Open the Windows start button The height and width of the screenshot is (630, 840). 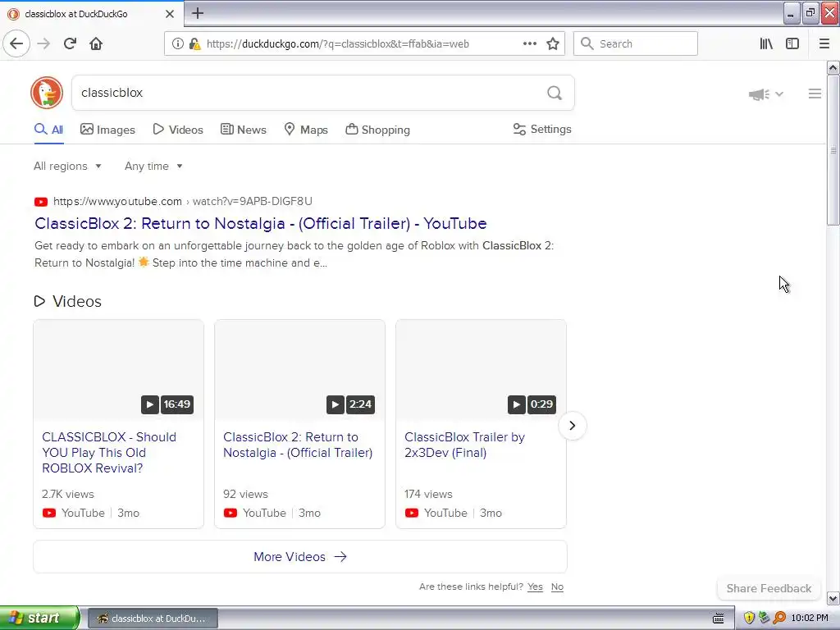(x=39, y=618)
